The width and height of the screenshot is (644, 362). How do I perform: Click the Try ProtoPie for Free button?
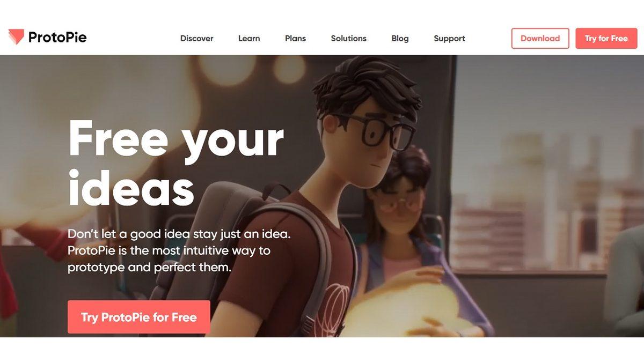click(139, 317)
